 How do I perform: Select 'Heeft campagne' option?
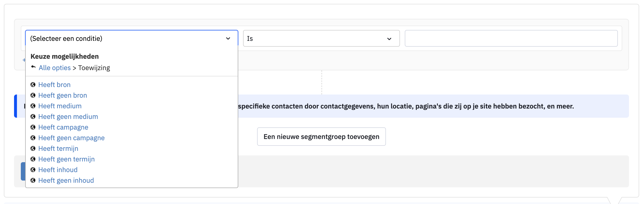(x=63, y=127)
